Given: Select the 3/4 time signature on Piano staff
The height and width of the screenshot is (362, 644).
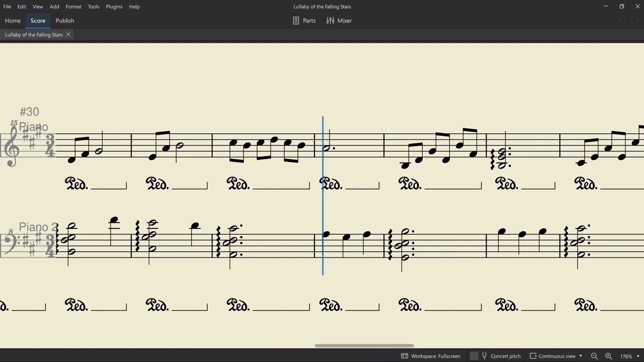Looking at the screenshot, I should (x=50, y=146).
